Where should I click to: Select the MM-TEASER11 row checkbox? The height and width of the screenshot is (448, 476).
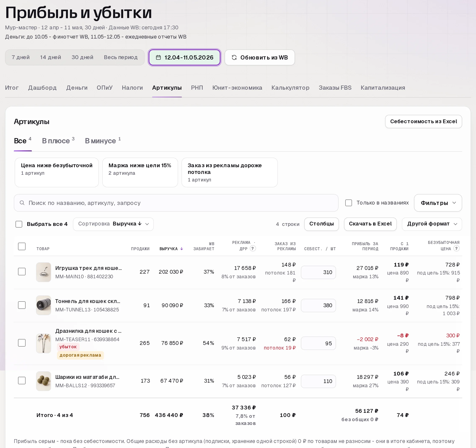[22, 343]
